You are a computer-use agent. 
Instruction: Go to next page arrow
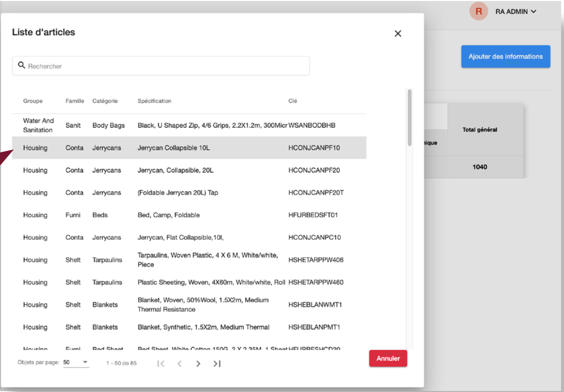tap(198, 364)
